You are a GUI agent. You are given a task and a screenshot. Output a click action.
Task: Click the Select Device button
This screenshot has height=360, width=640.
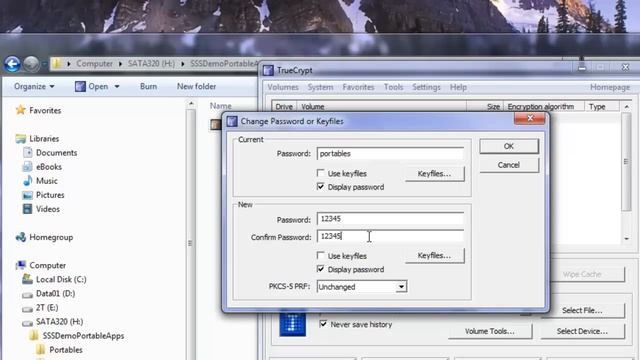coord(582,331)
